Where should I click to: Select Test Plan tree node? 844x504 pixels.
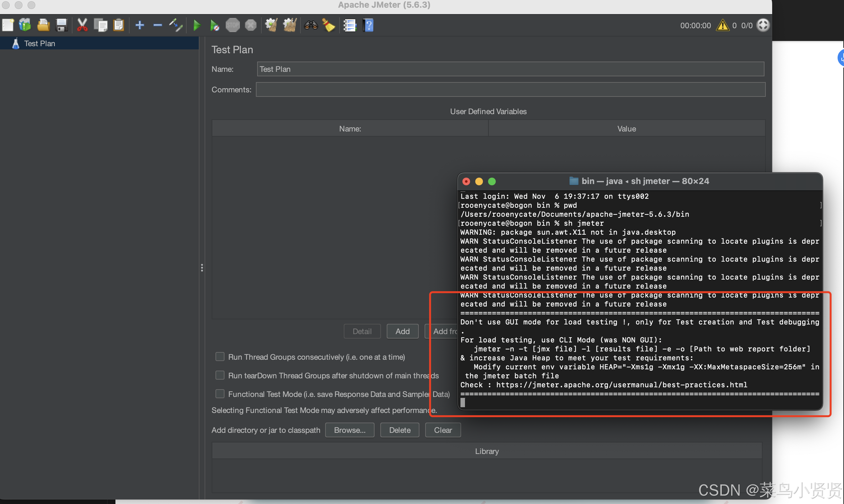coord(39,44)
